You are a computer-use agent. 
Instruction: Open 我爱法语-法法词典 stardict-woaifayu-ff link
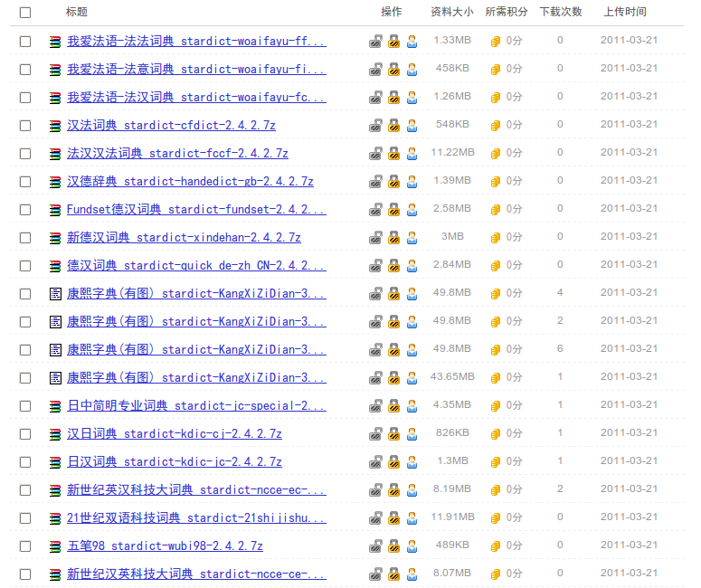pos(196,42)
